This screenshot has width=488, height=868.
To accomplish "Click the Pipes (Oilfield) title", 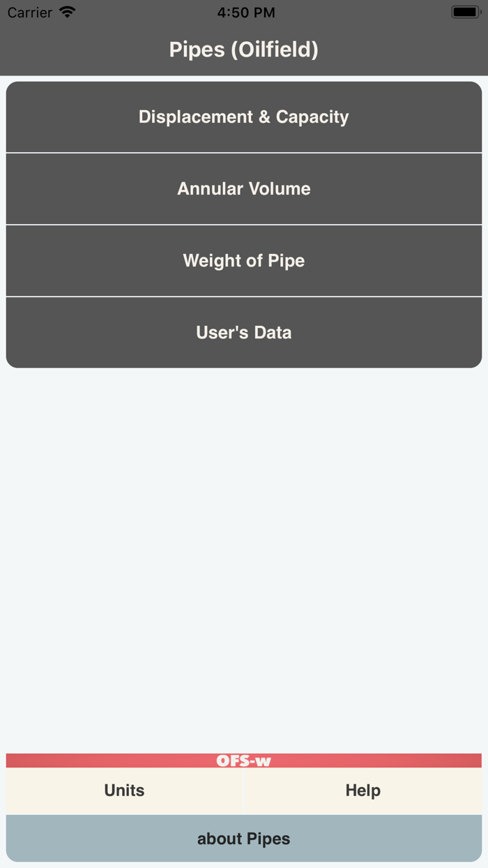I will pos(243,50).
